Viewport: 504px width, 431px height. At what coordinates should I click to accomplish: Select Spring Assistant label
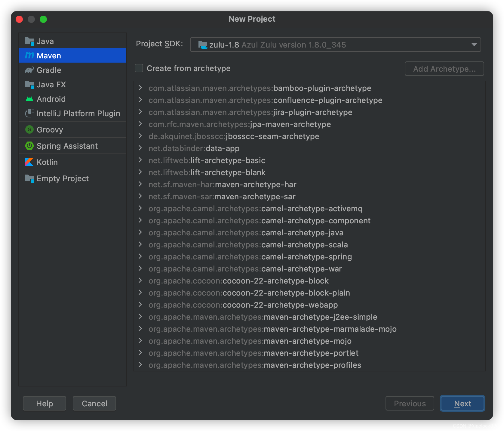67,146
